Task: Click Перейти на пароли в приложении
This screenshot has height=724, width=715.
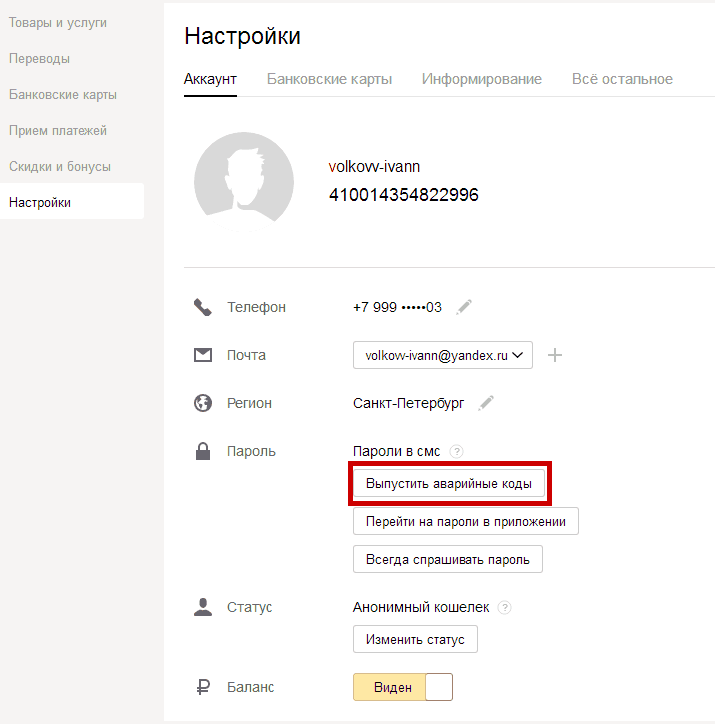Action: 465,521
